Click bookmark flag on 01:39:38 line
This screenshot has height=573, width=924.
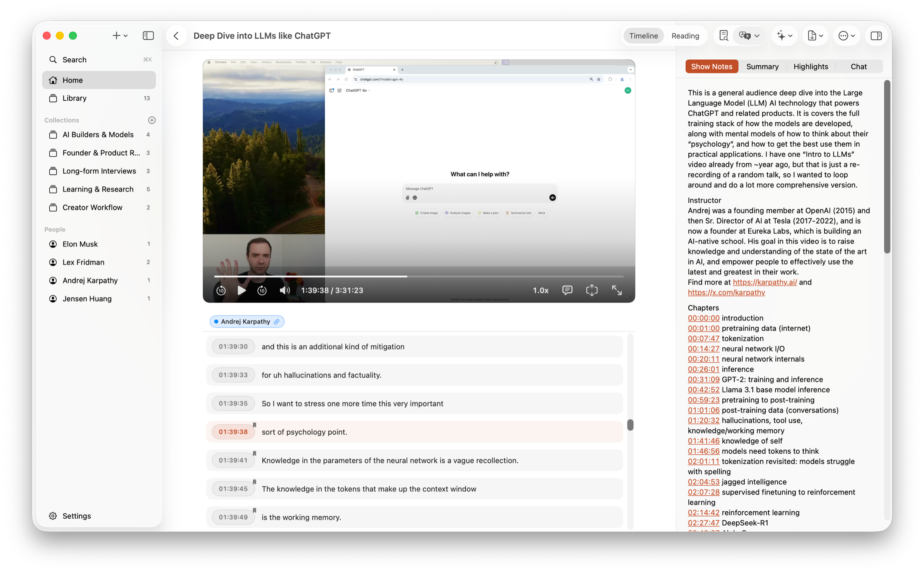(254, 425)
